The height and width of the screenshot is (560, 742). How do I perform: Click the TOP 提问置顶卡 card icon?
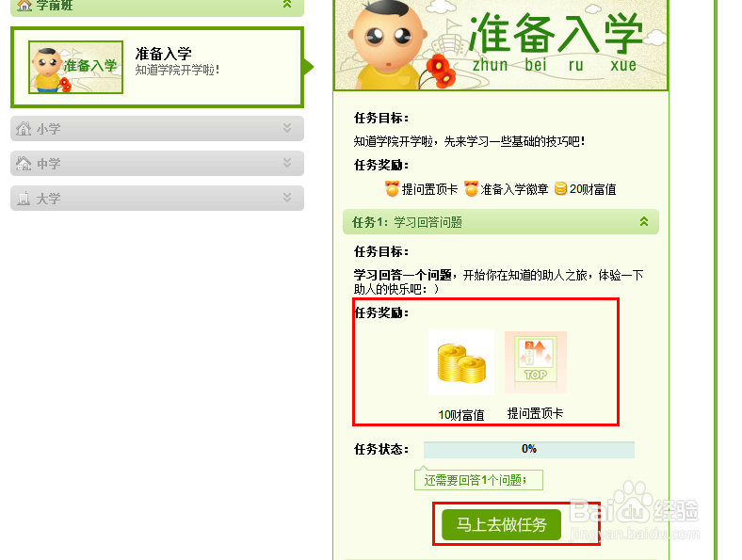(x=536, y=362)
